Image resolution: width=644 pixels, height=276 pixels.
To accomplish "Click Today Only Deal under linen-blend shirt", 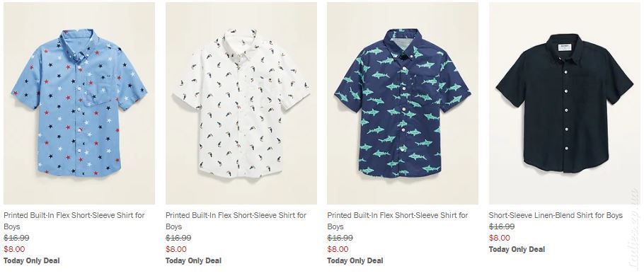I will pyautogui.click(x=517, y=249).
